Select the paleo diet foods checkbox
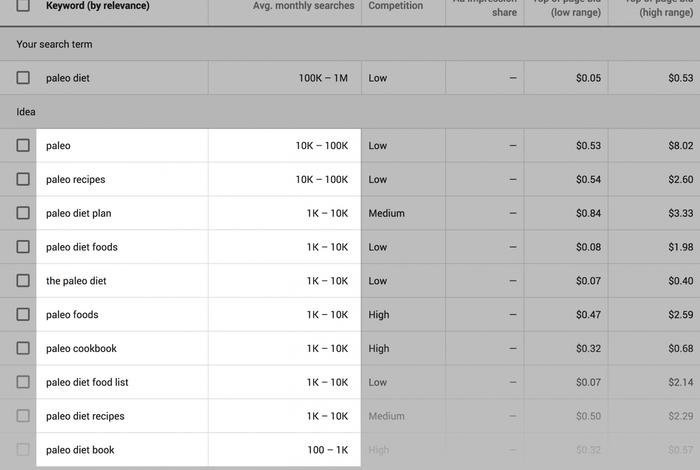Viewport: 700px width, 470px height. coord(23,247)
